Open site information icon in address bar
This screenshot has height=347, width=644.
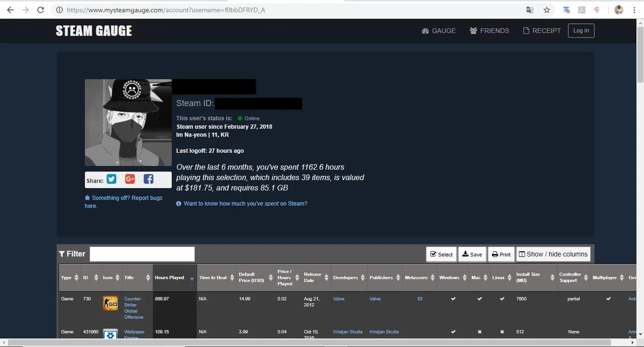tap(59, 10)
